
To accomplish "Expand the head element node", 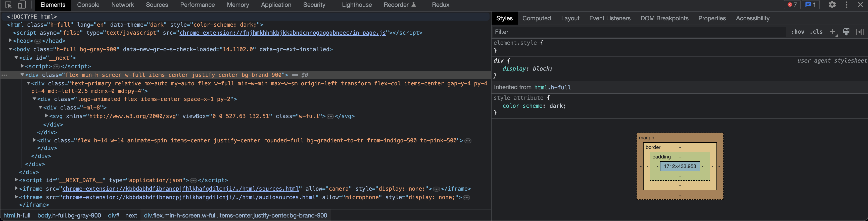I will pos(11,41).
